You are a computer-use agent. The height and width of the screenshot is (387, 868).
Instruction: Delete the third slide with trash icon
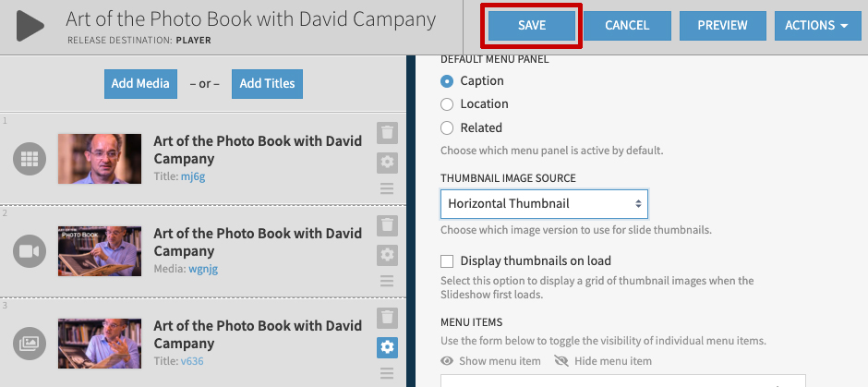pos(388,318)
